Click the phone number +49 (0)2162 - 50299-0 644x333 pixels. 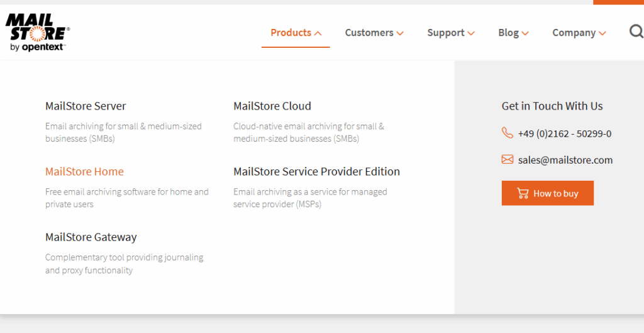pyautogui.click(x=564, y=133)
